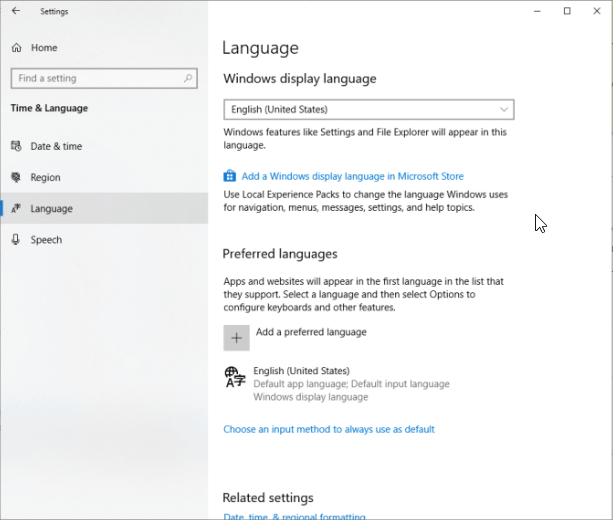Viewport: 613px width, 520px height.
Task: Click the Windows display language heading
Action: point(300,79)
